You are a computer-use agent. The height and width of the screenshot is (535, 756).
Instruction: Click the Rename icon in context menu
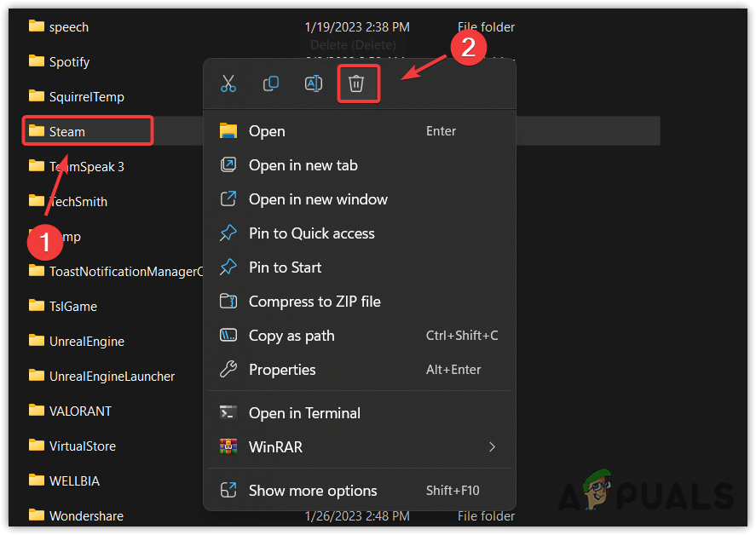point(314,83)
